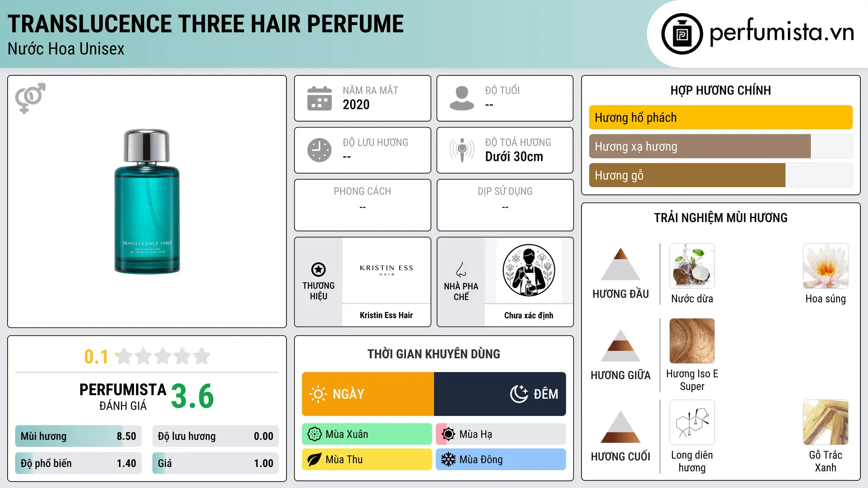This screenshot has width=868, height=488.
Task: Click the leaf icon of Mùa Thu
Action: coord(314,460)
